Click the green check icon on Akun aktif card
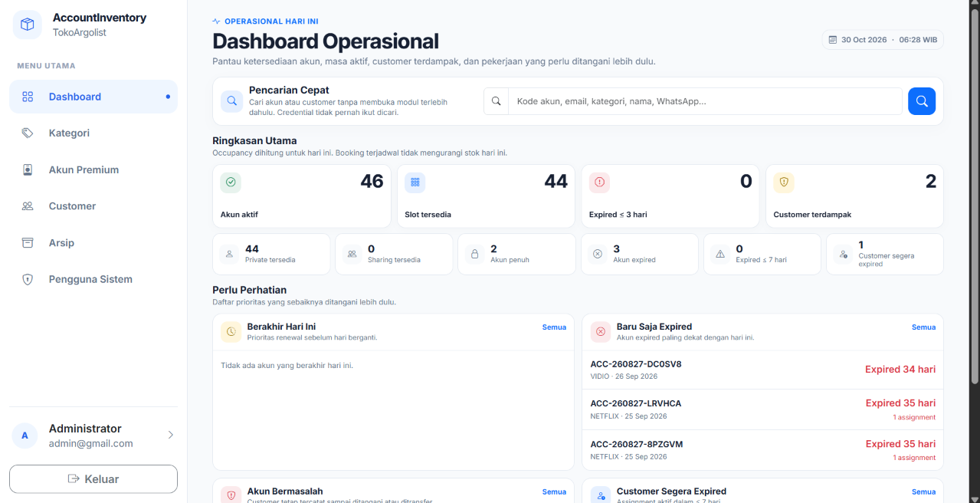This screenshot has height=503, width=980. tap(231, 182)
